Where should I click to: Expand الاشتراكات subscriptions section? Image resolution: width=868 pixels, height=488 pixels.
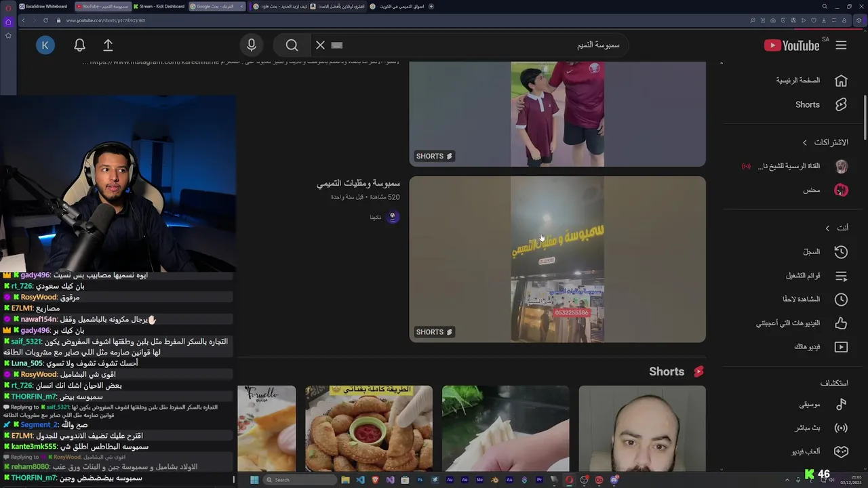coord(825,142)
